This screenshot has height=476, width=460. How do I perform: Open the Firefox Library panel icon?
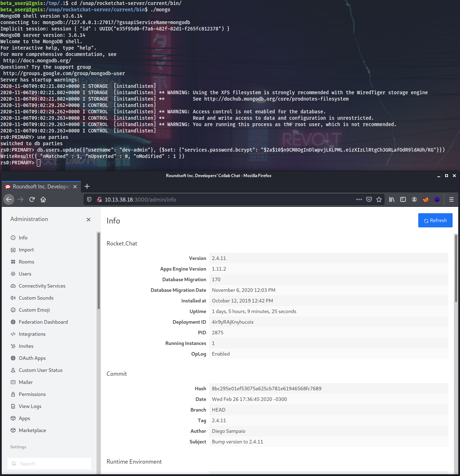[391, 199]
